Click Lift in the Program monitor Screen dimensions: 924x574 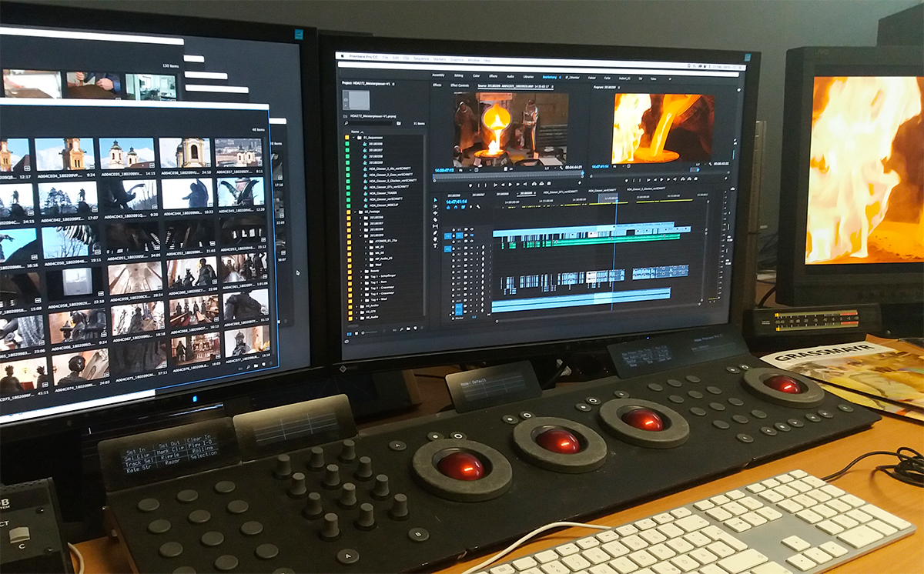(x=682, y=180)
